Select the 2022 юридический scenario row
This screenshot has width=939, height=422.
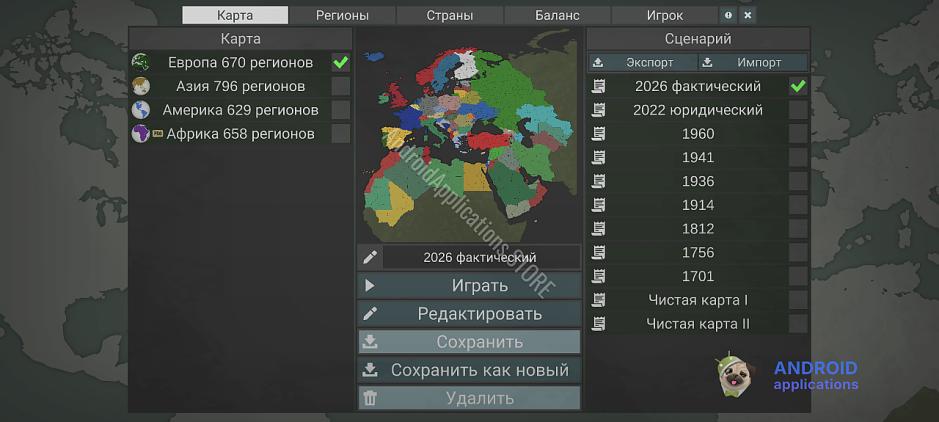coord(698,110)
